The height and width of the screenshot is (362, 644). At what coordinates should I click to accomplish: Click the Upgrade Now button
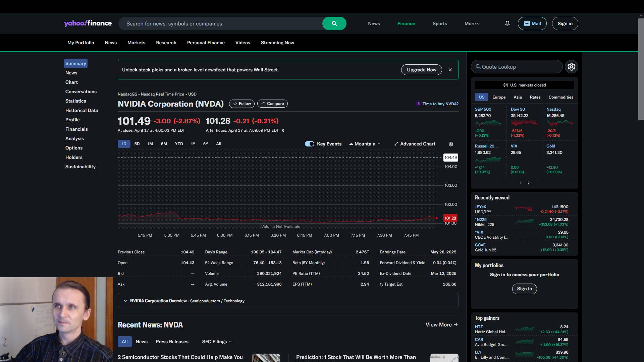coord(421,70)
